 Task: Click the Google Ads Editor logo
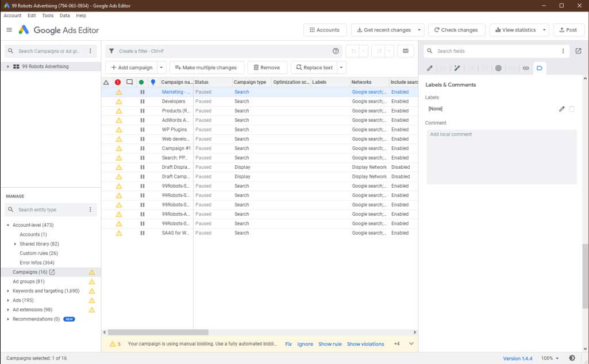pyautogui.click(x=24, y=30)
